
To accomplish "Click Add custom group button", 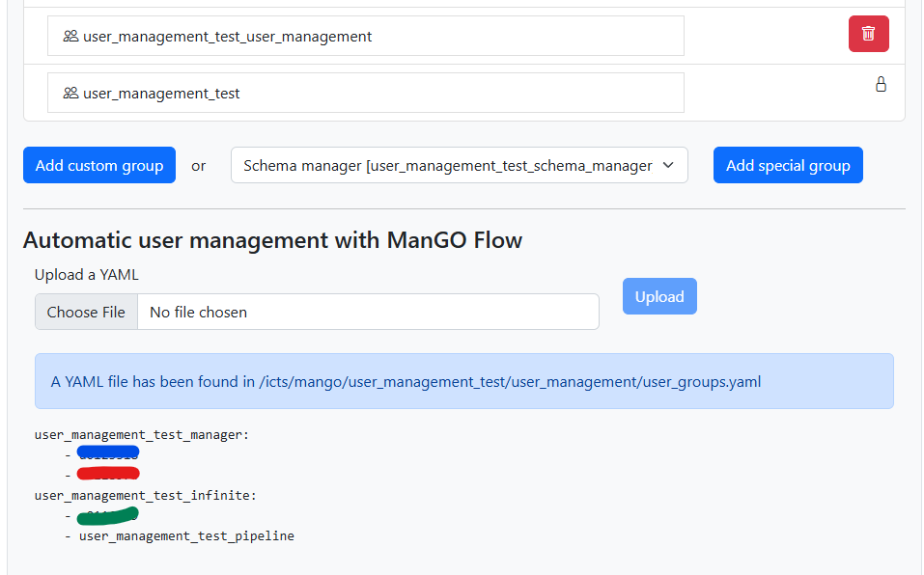I will [x=99, y=165].
